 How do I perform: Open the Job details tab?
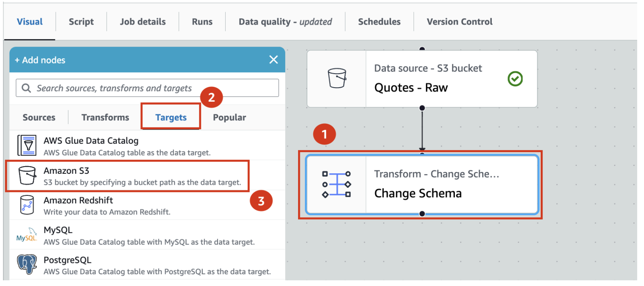click(143, 22)
